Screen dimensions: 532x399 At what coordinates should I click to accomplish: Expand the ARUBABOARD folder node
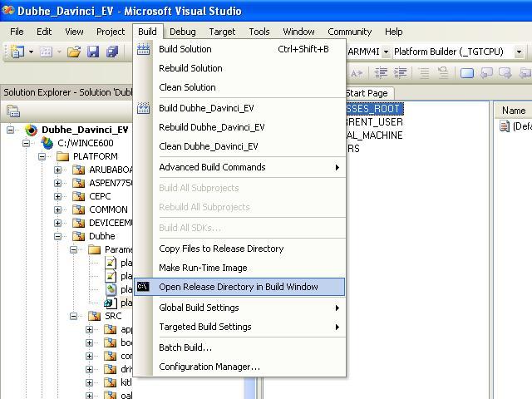[x=57, y=170]
